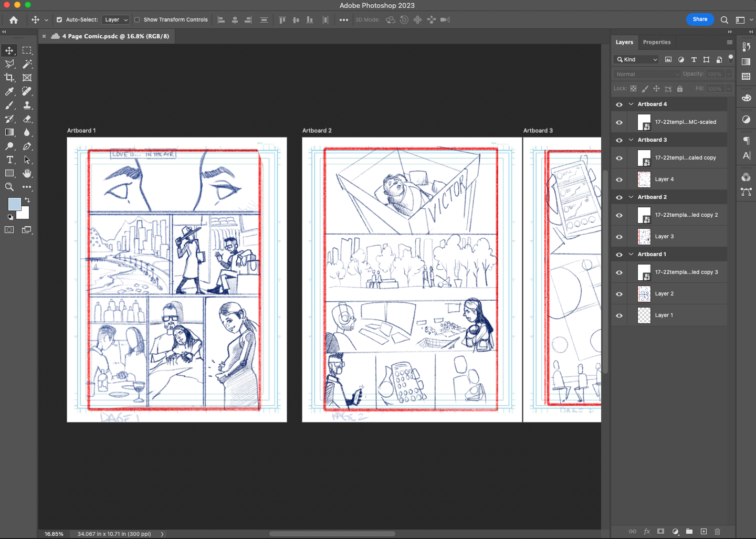Click status bar info arrow
Screen dimensions: 756x539
162,534
